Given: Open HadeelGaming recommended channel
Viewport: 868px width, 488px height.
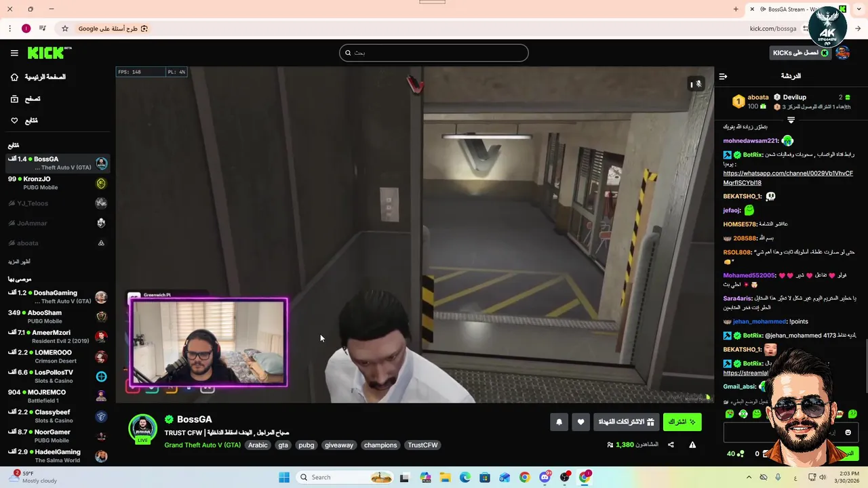Looking at the screenshot, I should tap(57, 455).
